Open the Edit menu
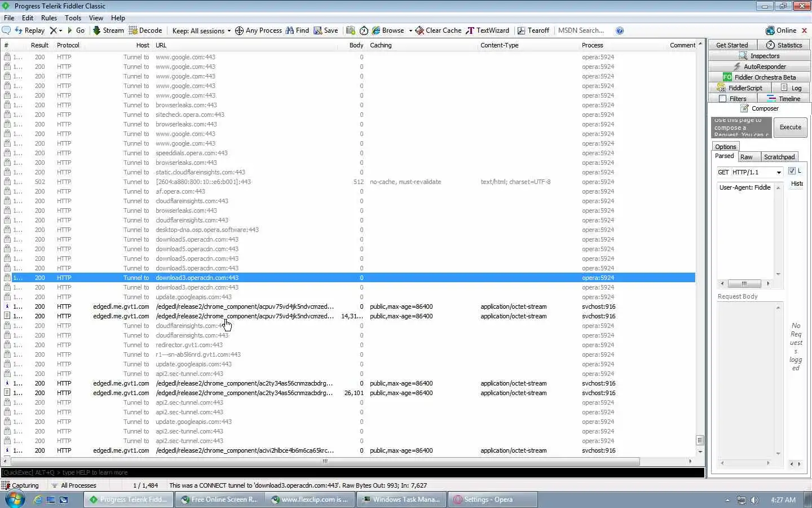Screen dimensions: 812x508 click(x=28, y=18)
